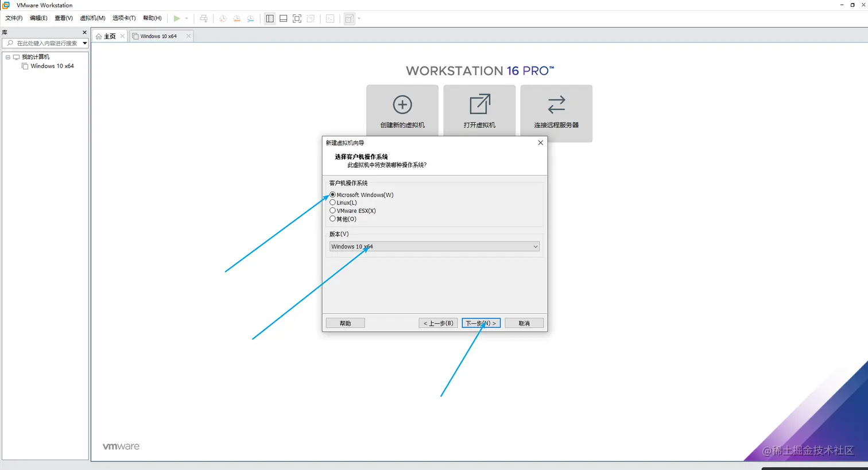The width and height of the screenshot is (868, 470).
Task: Select the Linux(L) radio button
Action: (x=332, y=203)
